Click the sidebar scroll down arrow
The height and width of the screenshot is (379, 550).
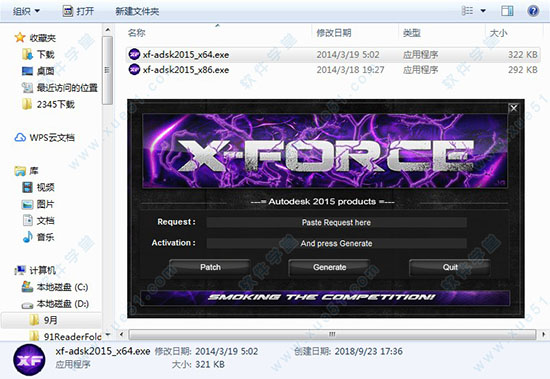point(108,334)
